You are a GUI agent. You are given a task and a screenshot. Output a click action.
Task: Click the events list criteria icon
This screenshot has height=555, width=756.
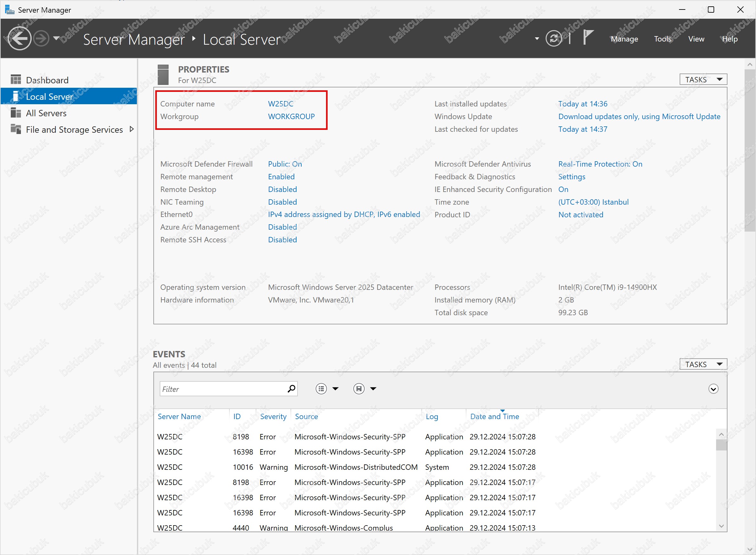point(321,389)
